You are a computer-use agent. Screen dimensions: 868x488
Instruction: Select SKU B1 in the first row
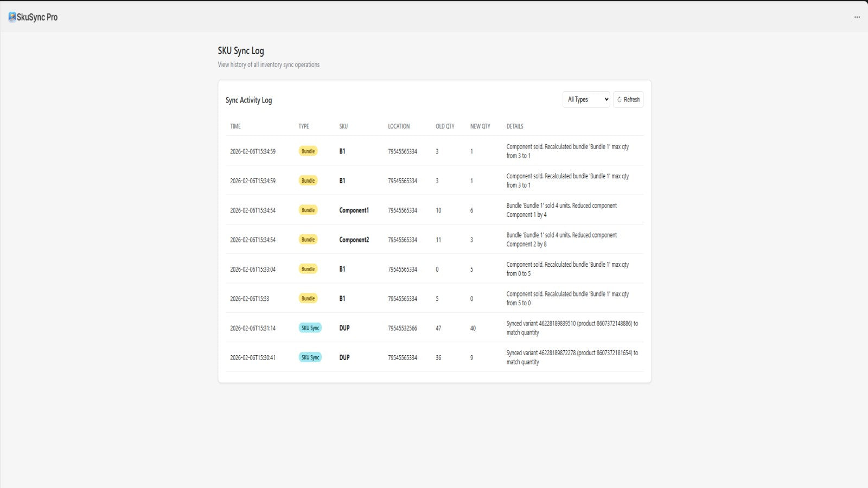coord(342,151)
